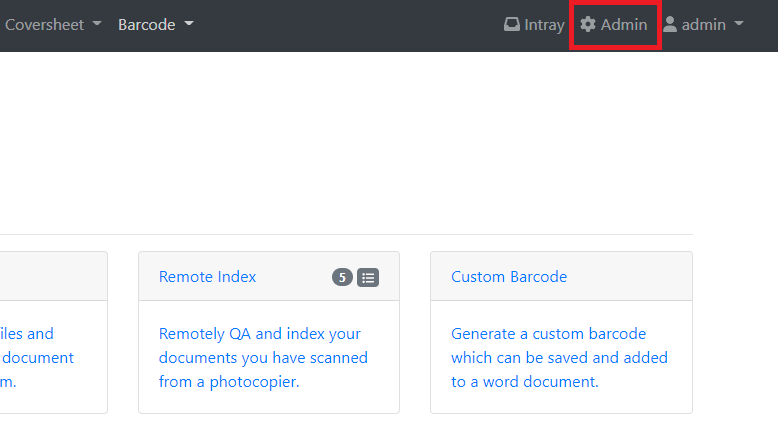Click the badge showing 5 on Remote Index
Image resolution: width=778 pixels, height=423 pixels.
click(342, 277)
